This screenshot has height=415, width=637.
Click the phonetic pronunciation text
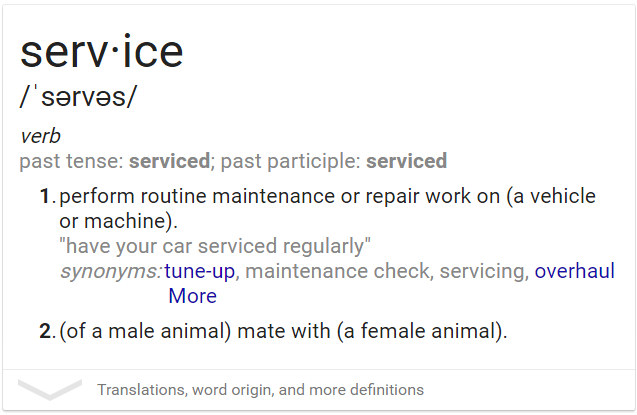[x=78, y=97]
